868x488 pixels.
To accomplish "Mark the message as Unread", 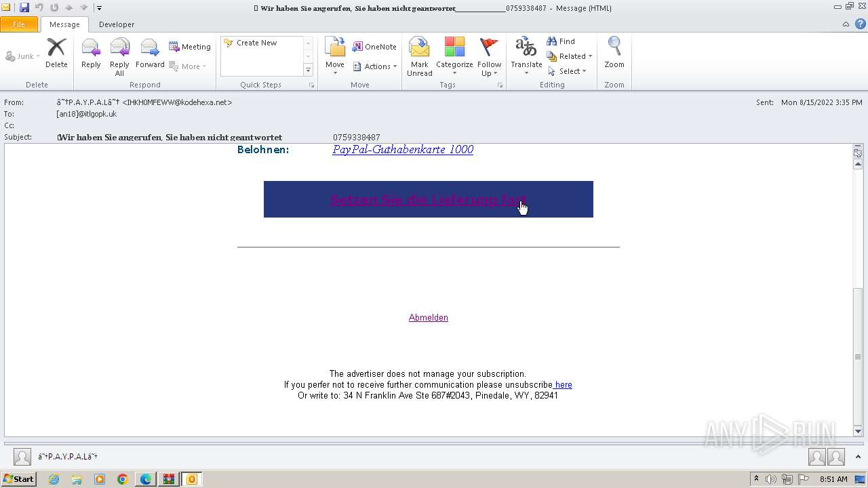I will (420, 57).
